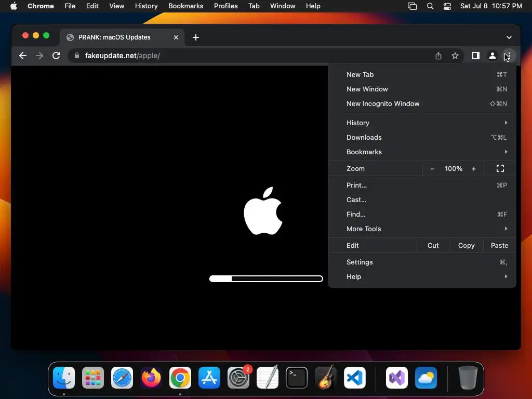Toggle fullscreen mode from Zoom row
Screen dimensions: 532x399
click(500, 169)
